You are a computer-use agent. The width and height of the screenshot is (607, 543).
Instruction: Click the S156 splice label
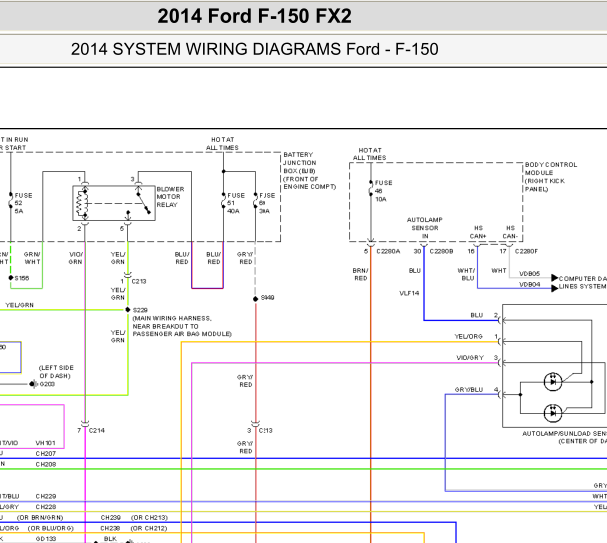click(22, 278)
